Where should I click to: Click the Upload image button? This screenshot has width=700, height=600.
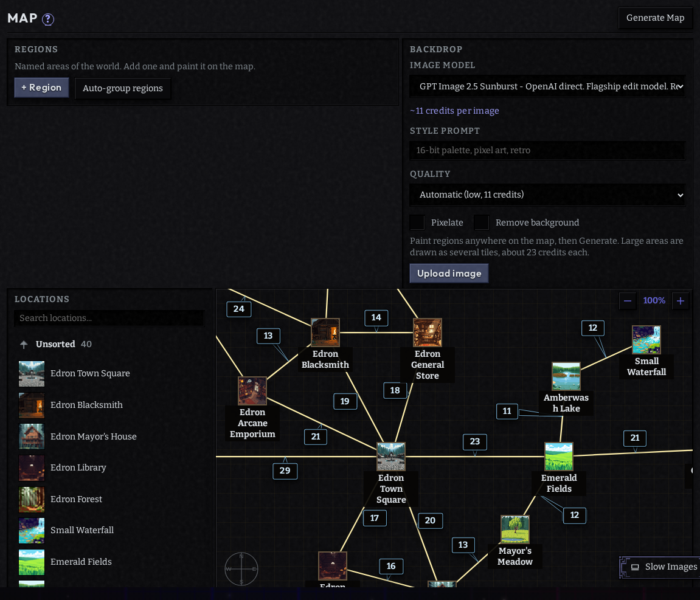click(x=449, y=274)
